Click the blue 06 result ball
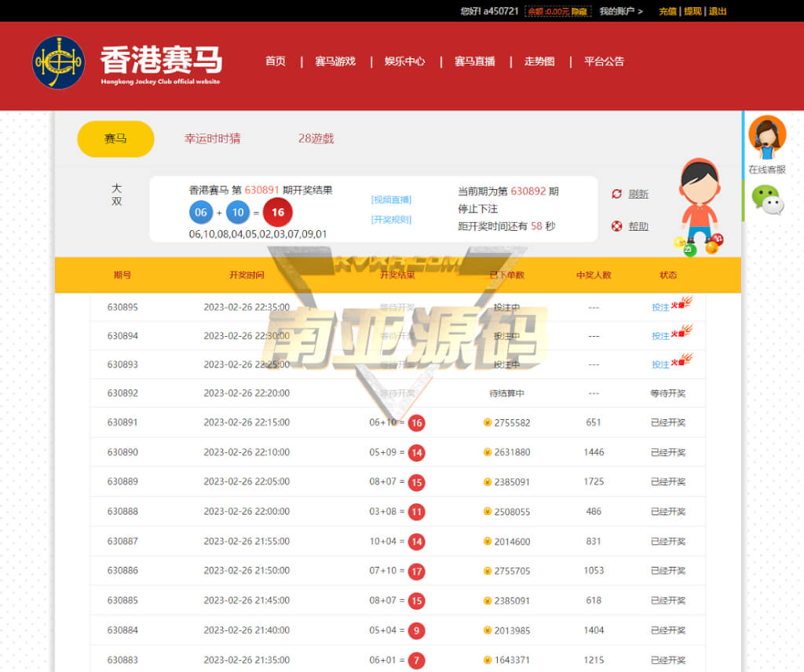 [x=201, y=213]
